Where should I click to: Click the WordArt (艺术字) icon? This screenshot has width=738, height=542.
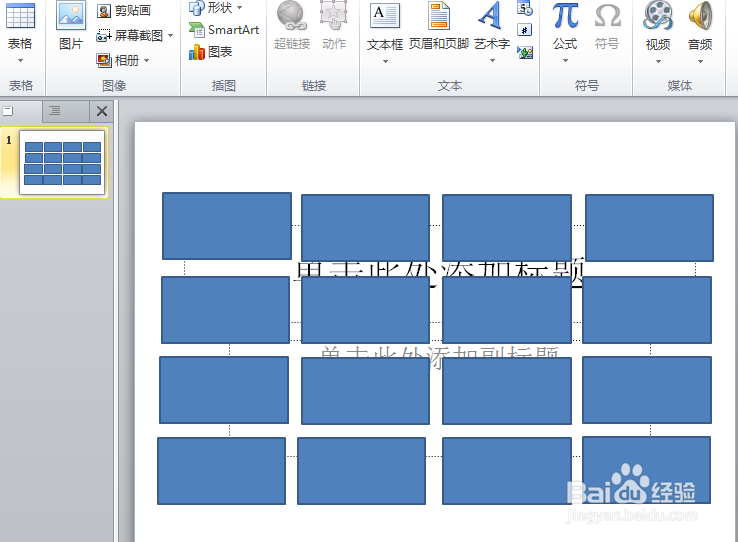tap(490, 16)
